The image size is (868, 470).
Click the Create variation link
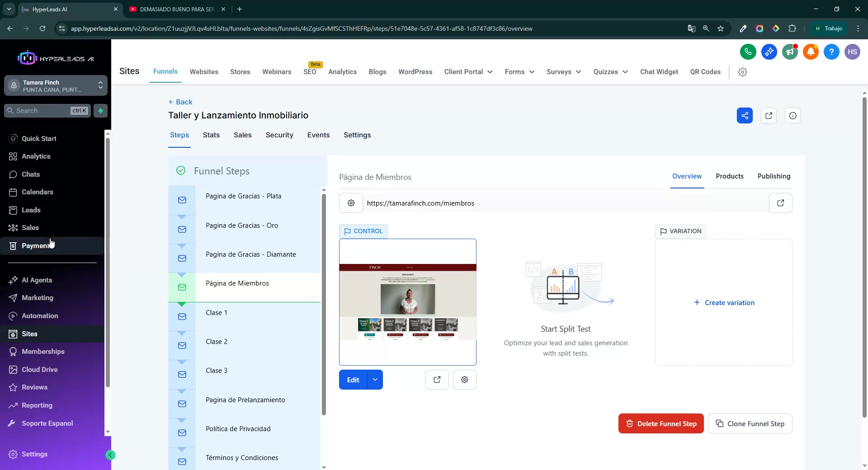pyautogui.click(x=724, y=303)
